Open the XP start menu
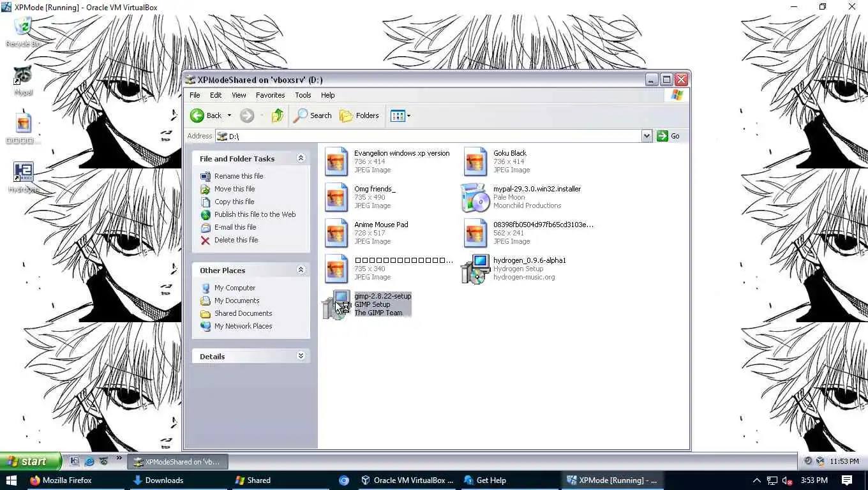This screenshot has height=490, width=868. click(31, 461)
